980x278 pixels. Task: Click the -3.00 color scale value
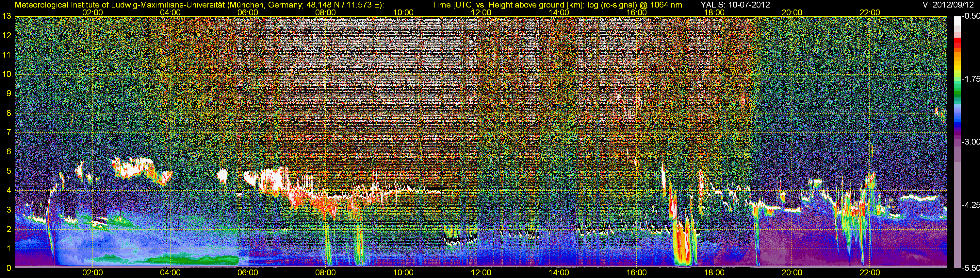pyautogui.click(x=971, y=142)
